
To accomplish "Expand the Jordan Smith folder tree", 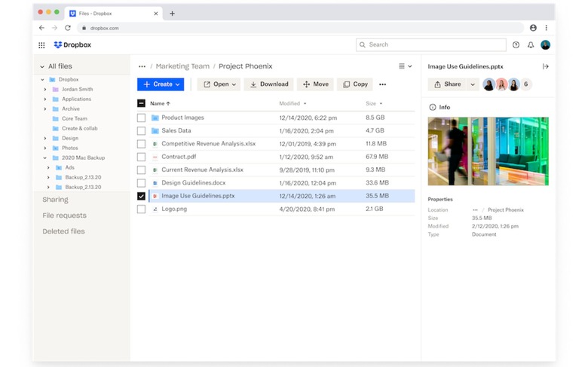I will tap(45, 90).
